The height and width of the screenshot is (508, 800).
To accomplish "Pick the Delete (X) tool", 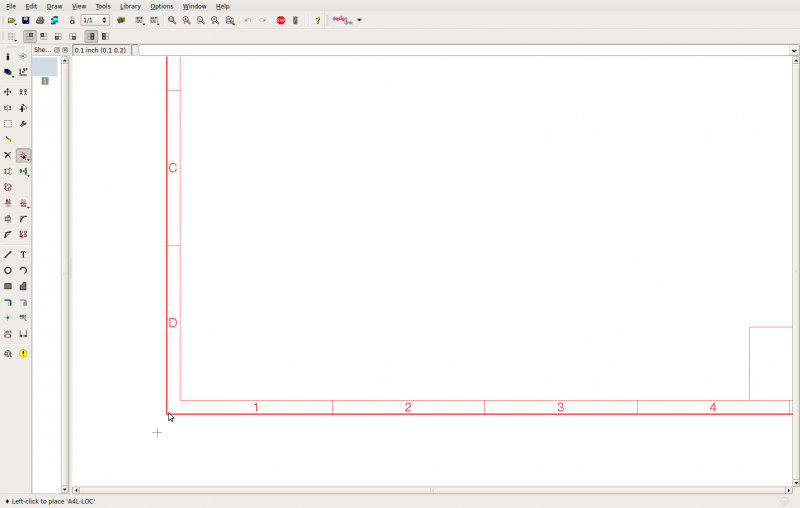I will 8,155.
